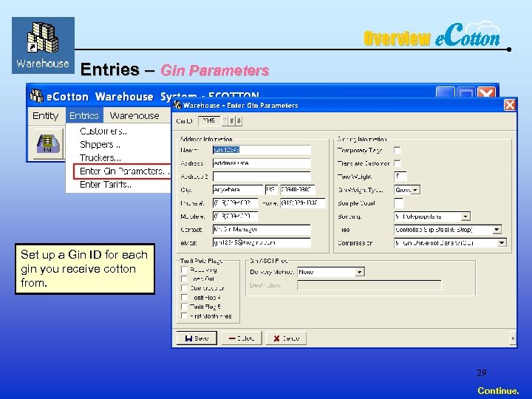Choose Truckers from the Entries menu
Viewport: 532px width, 399px height.
tap(100, 158)
